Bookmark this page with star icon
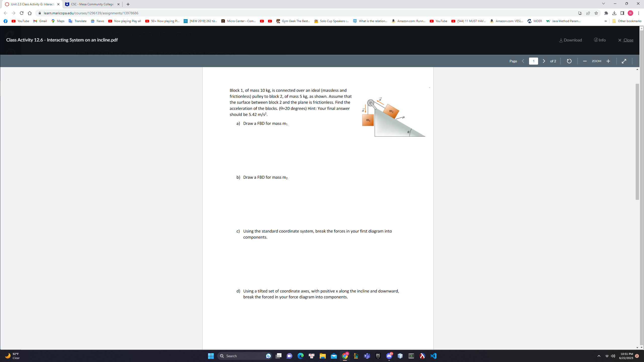 596,13
